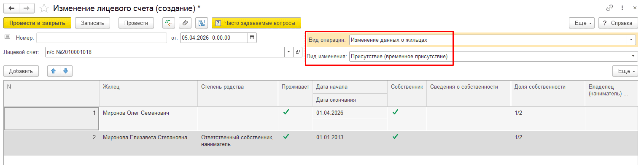Open the date calendar picker icon
Image resolution: width=644 pixels, height=165 pixels.
[x=252, y=38]
